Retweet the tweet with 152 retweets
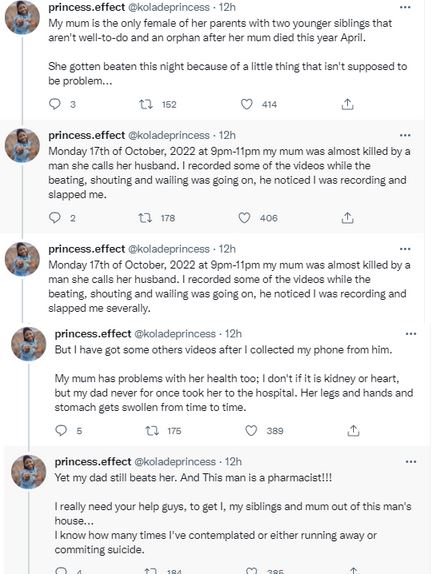Screen dimensions: 448x574 (x=146, y=104)
